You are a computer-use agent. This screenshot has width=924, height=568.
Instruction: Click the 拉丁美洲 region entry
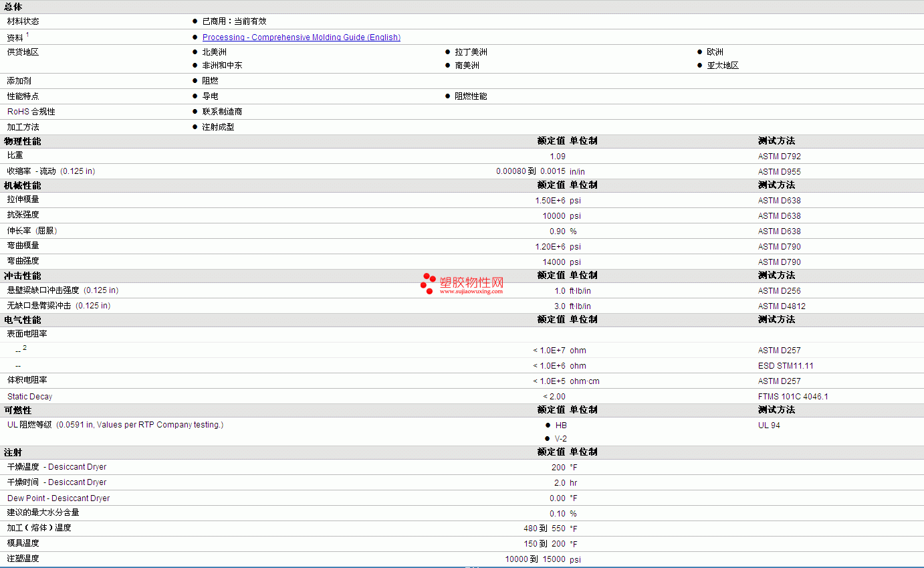471,52
